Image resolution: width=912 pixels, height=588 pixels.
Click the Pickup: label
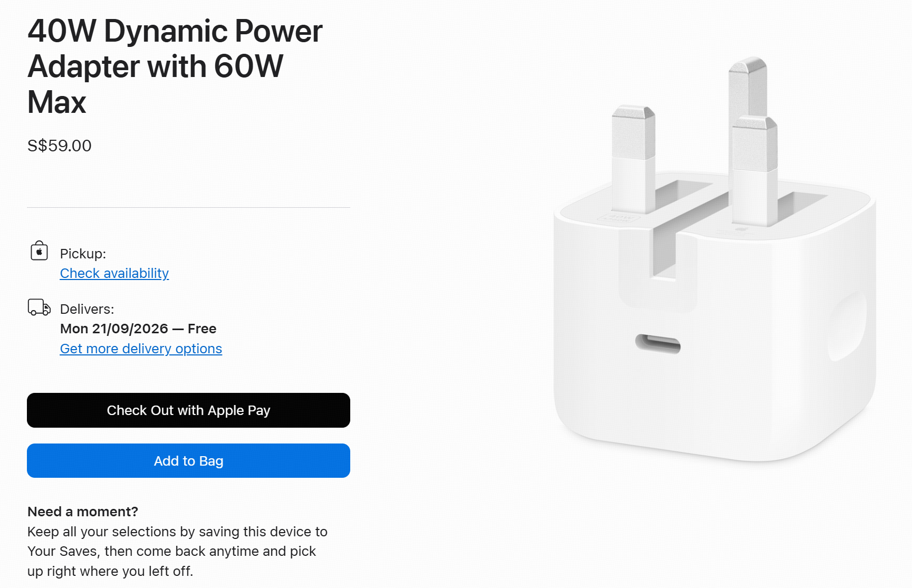83,254
